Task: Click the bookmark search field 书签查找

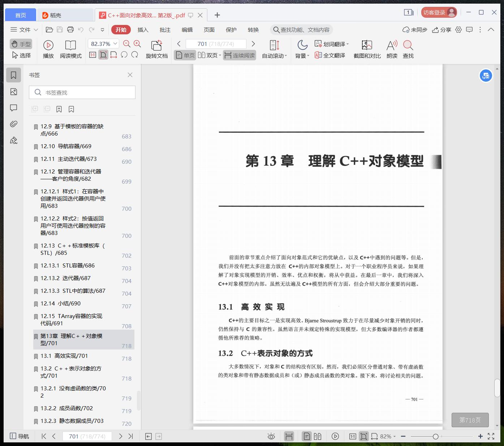Action: (x=82, y=93)
